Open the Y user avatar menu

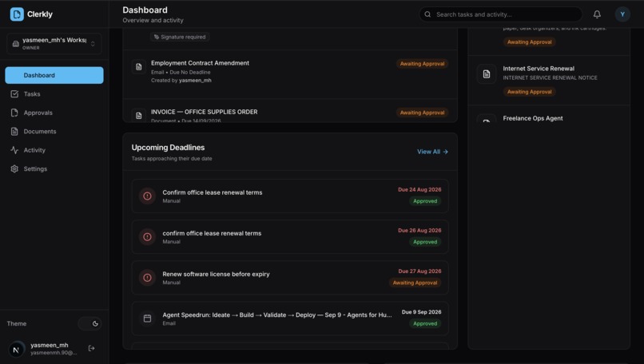click(x=622, y=14)
